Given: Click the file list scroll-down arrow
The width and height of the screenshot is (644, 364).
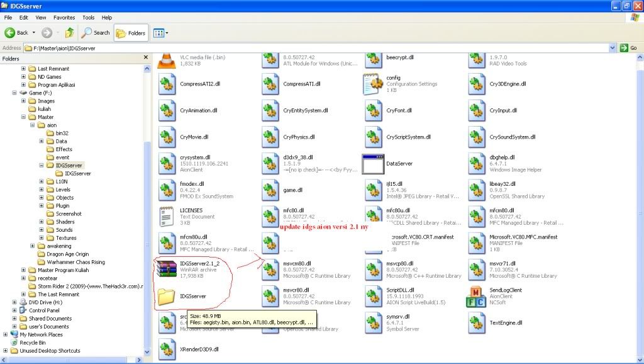Looking at the screenshot, I should click(640, 359).
